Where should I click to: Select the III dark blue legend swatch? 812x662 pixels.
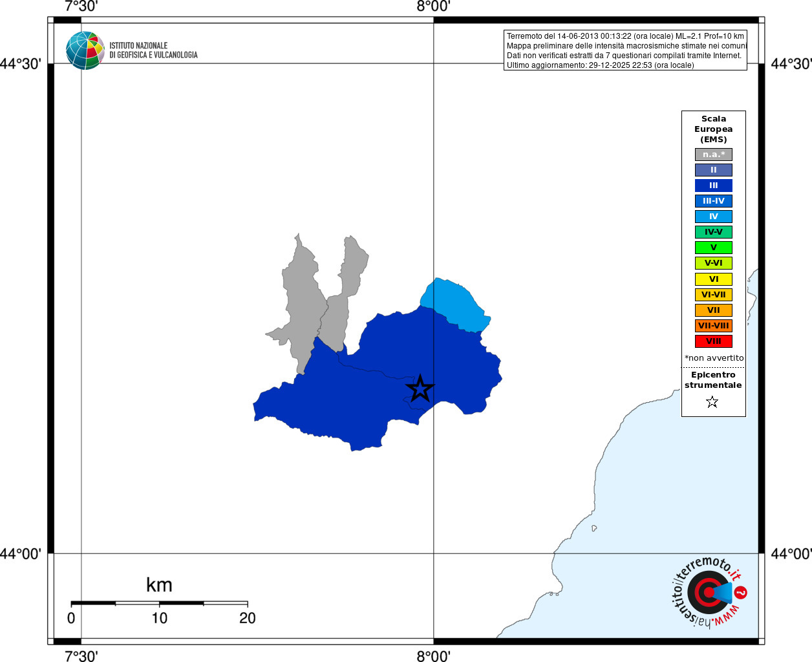(714, 186)
